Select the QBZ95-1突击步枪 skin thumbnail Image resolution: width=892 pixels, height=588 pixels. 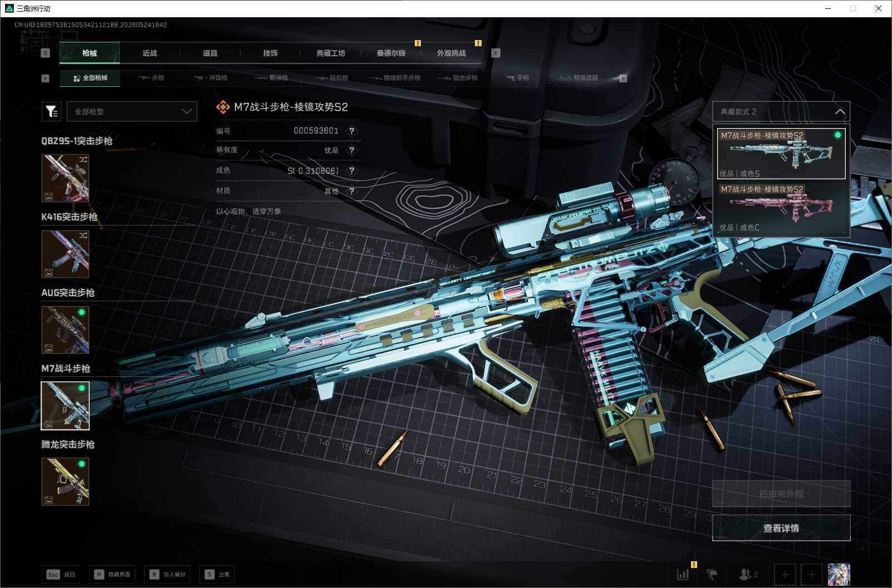(65, 178)
